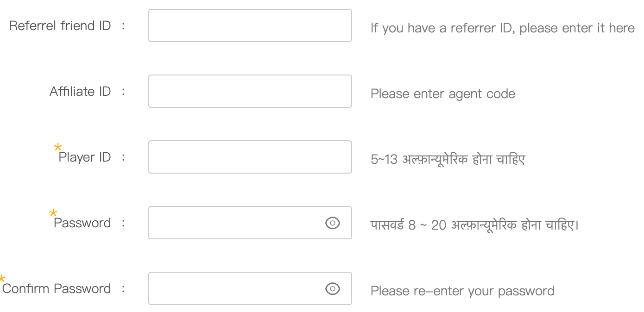
Task: Click the "Confirm Password" label
Action: 57,289
